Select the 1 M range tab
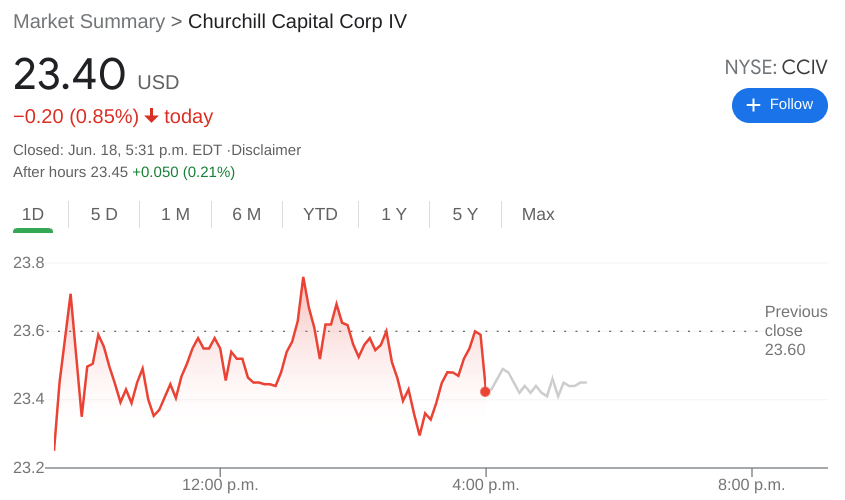 click(175, 214)
